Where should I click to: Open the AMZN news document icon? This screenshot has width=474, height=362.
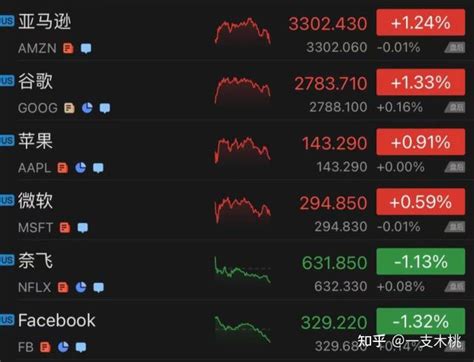point(68,48)
